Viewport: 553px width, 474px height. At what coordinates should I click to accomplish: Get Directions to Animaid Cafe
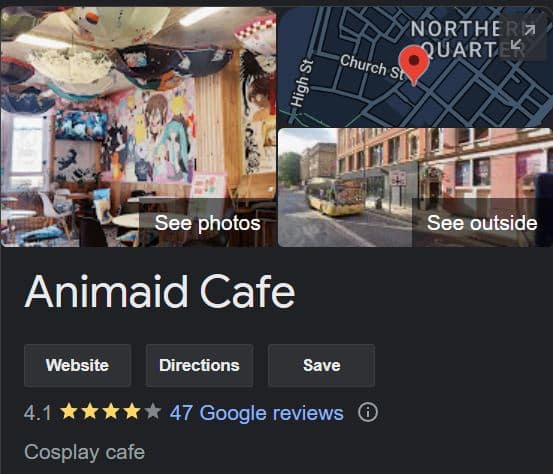(x=199, y=365)
